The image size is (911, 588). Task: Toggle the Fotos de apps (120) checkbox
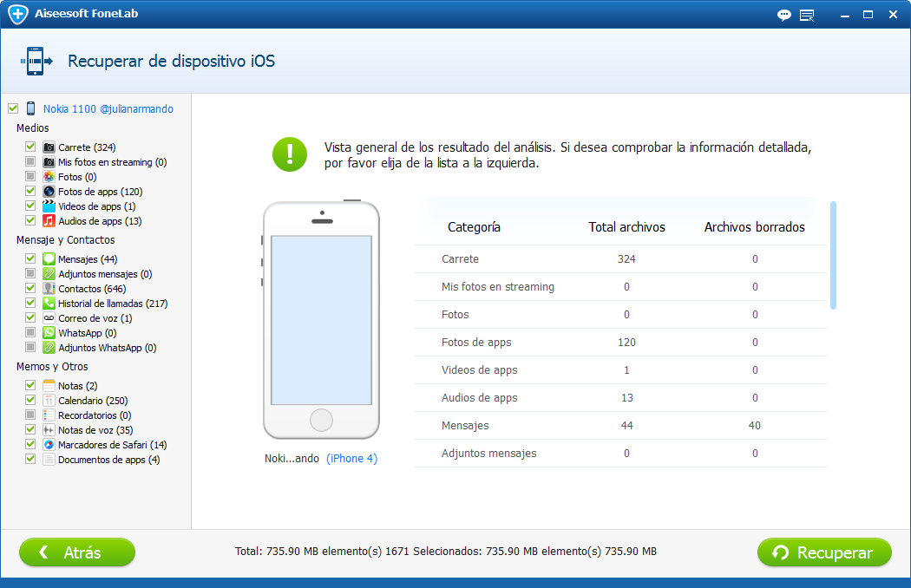click(30, 191)
